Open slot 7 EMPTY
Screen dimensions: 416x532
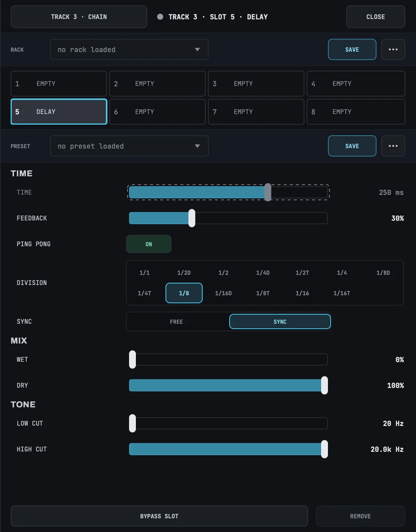(x=256, y=112)
